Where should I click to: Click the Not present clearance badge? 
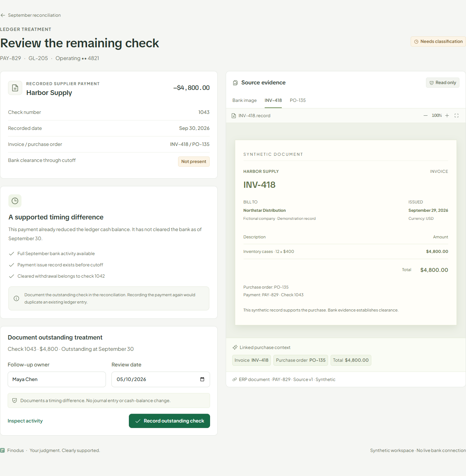[x=194, y=162]
